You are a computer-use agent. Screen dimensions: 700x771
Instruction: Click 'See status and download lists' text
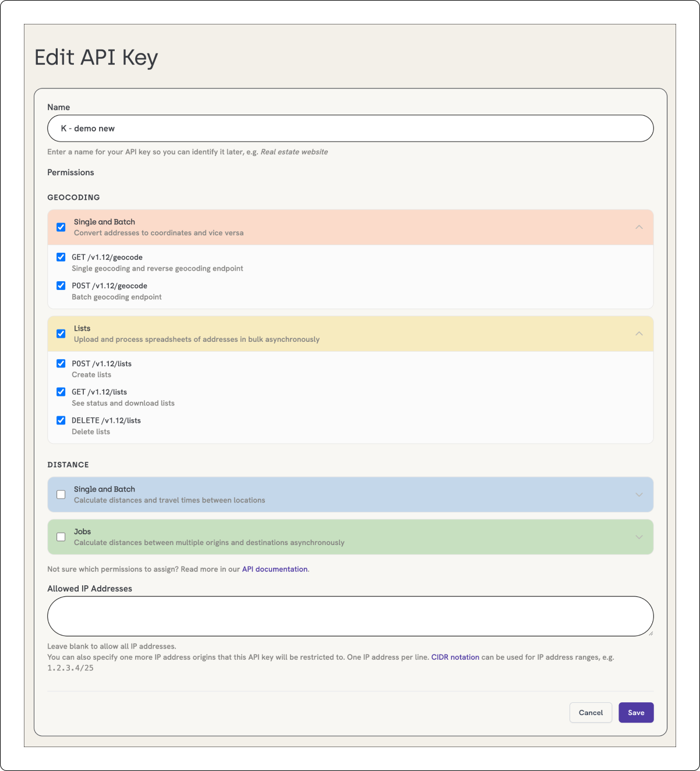[x=123, y=403]
